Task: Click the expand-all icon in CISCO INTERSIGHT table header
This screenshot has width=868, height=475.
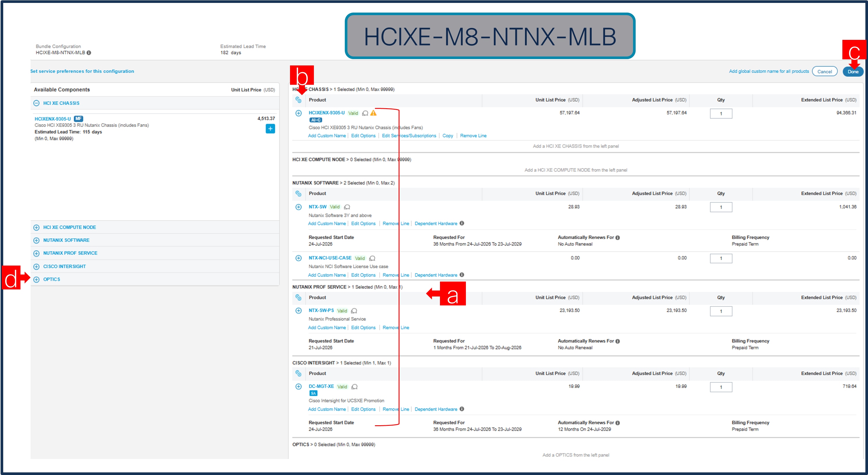Action: pyautogui.click(x=298, y=373)
